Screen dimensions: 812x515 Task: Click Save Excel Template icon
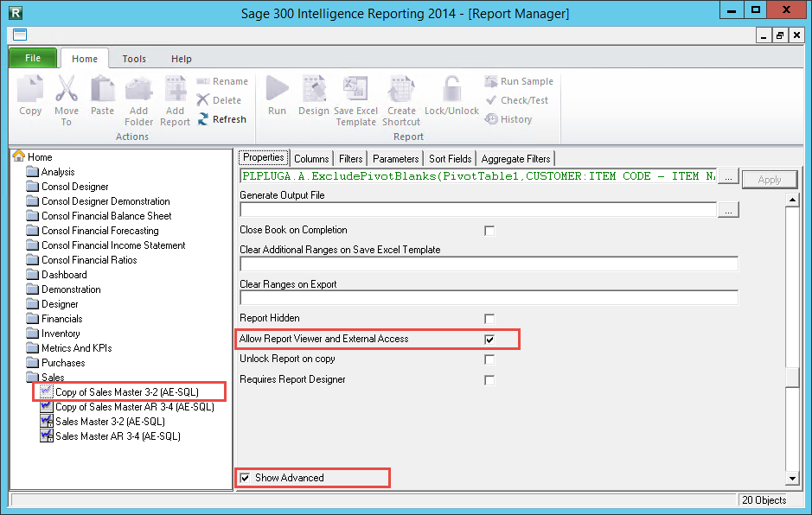tap(355, 89)
